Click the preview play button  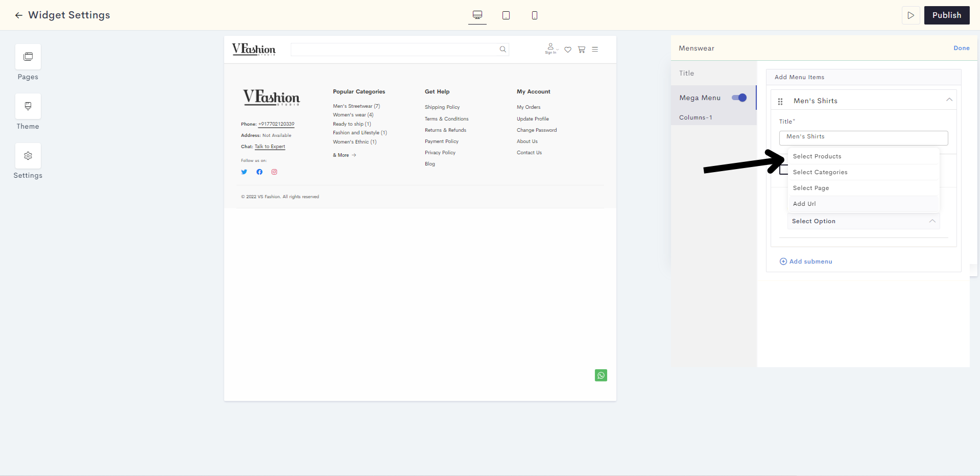pyautogui.click(x=911, y=15)
